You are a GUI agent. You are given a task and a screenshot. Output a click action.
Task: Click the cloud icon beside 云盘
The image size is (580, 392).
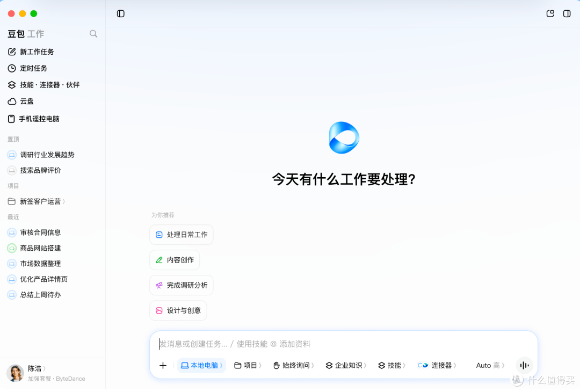(12, 101)
